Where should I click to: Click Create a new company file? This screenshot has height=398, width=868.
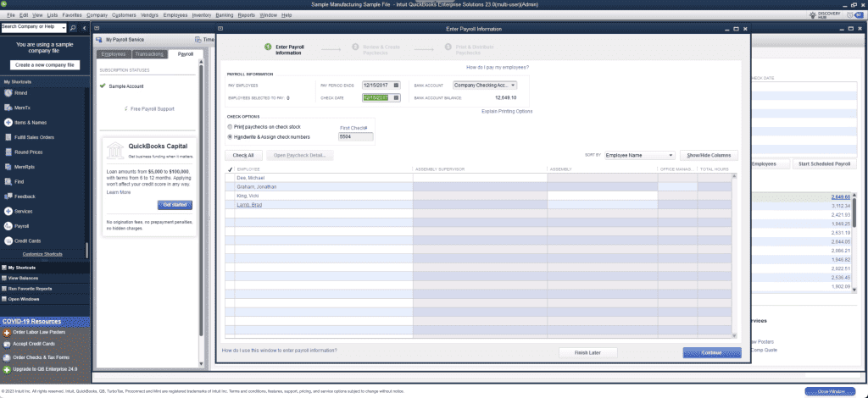45,64
